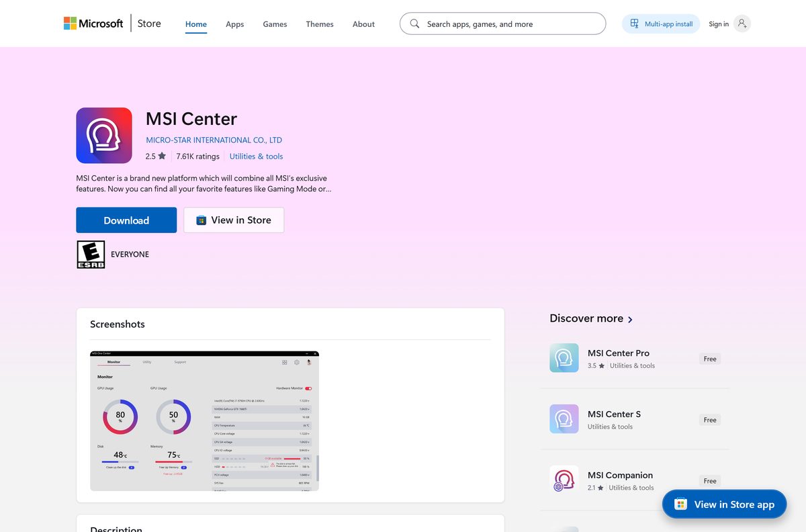
Task: Open the Store home link
Action: [149, 24]
